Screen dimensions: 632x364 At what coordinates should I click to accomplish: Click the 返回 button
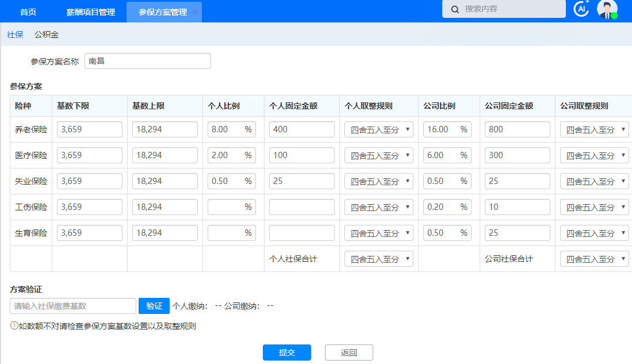[348, 352]
